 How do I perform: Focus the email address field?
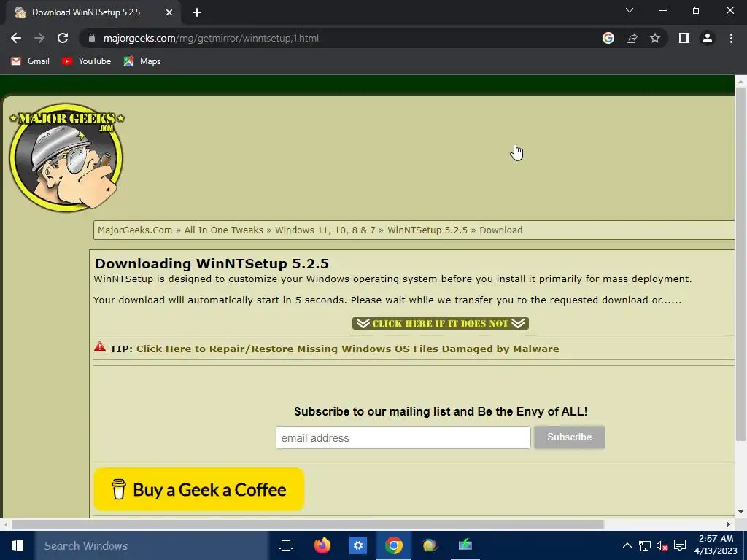click(x=403, y=437)
